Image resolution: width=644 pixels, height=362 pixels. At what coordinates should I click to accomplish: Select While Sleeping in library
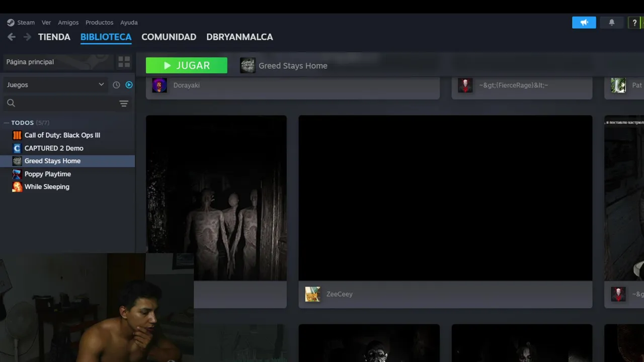point(47,187)
